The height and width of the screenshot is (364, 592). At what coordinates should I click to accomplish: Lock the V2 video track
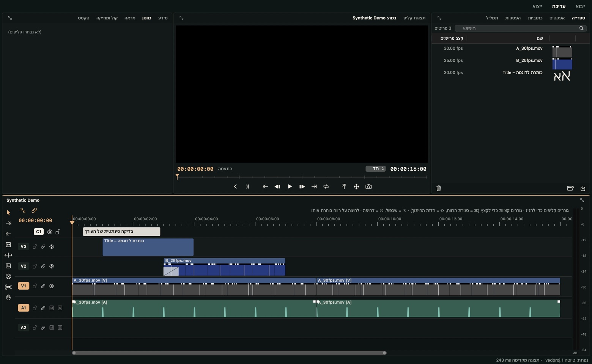click(x=35, y=266)
